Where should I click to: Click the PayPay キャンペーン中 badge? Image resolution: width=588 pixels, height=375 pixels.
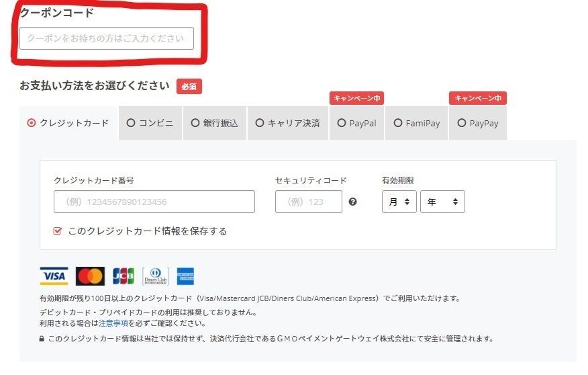(x=477, y=98)
